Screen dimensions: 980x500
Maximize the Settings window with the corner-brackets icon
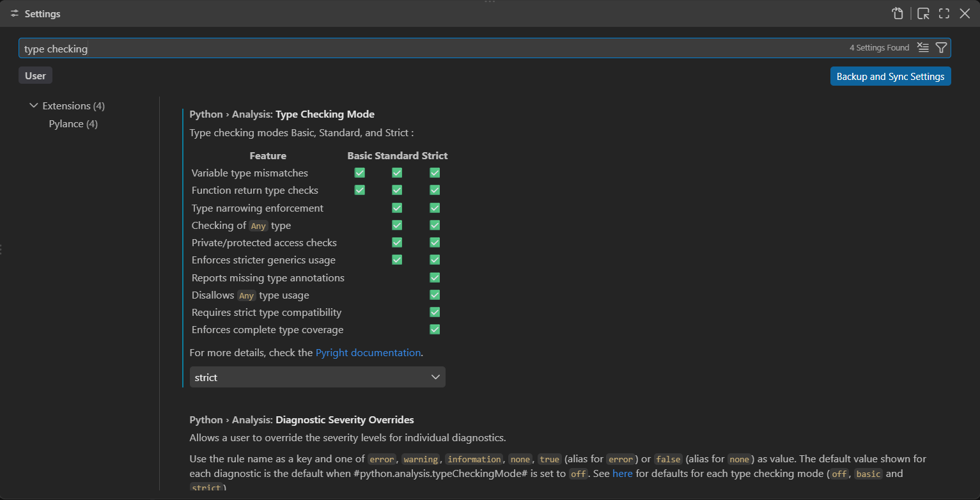coord(944,13)
